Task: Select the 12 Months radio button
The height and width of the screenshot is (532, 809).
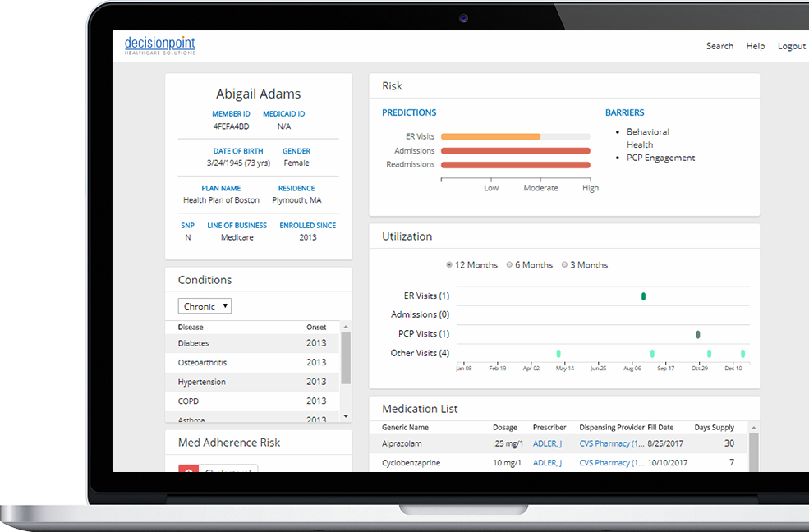Action: tap(449, 264)
